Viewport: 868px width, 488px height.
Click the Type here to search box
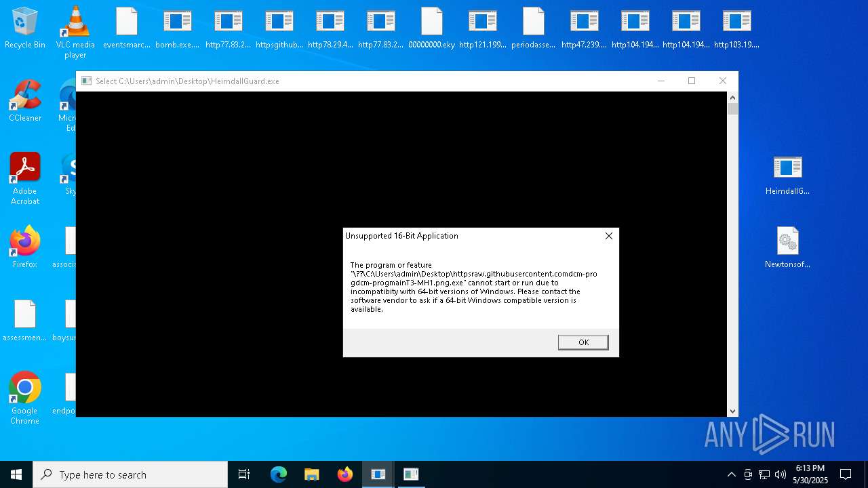coord(130,474)
